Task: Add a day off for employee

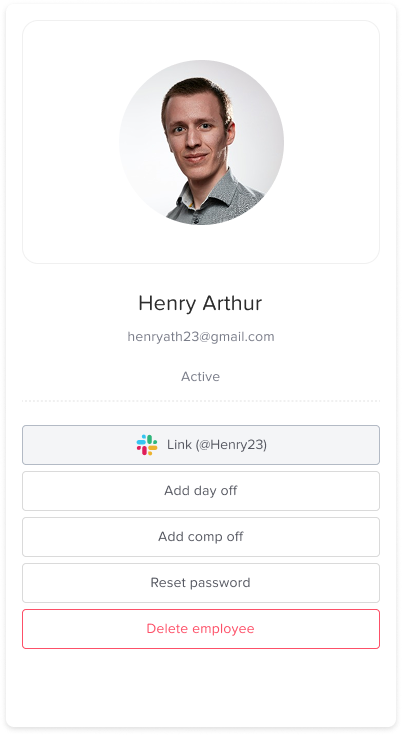Action: coord(201,491)
